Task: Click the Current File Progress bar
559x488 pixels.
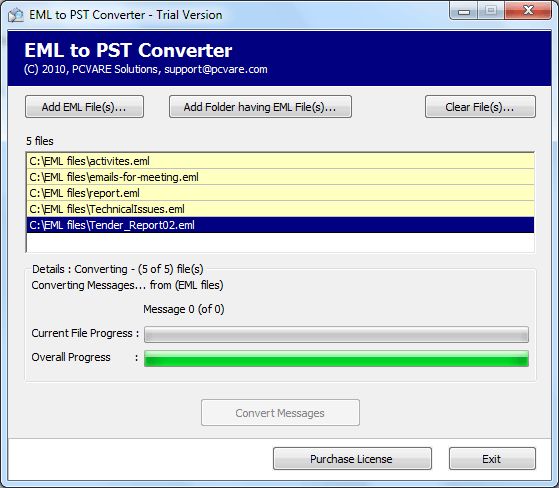Action: point(336,334)
